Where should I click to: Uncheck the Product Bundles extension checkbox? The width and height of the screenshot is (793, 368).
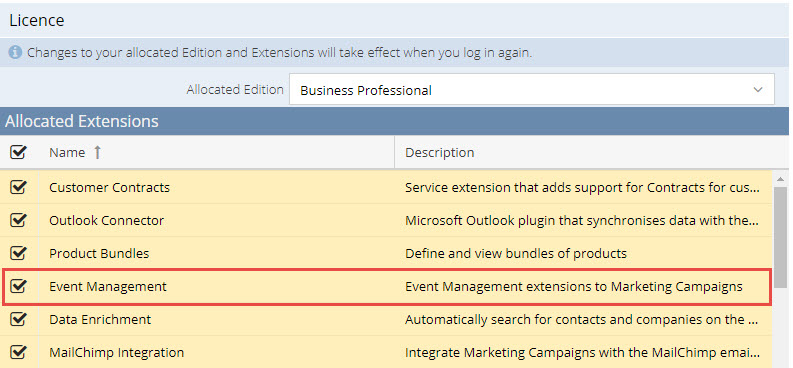(18, 253)
